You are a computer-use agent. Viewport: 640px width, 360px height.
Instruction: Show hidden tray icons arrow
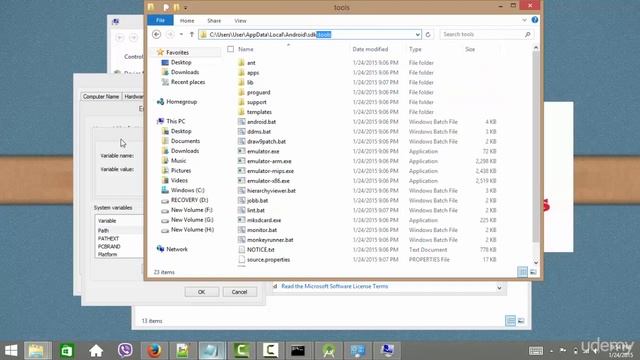click(x=551, y=351)
